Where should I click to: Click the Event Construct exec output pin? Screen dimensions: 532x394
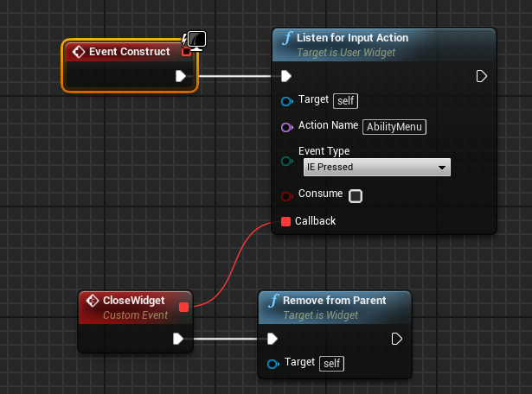(x=181, y=76)
